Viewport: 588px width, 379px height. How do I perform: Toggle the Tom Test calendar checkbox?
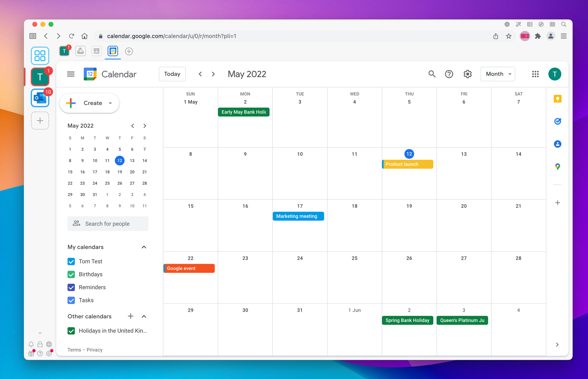[71, 261]
